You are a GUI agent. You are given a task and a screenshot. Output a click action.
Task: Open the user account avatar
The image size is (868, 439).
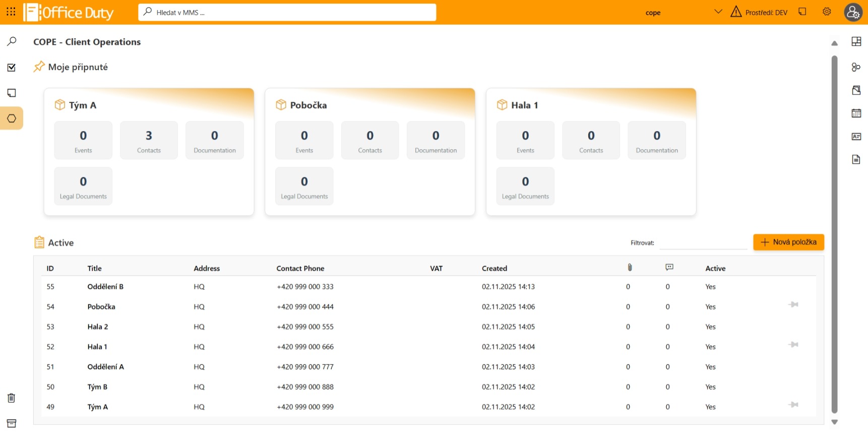(x=853, y=12)
